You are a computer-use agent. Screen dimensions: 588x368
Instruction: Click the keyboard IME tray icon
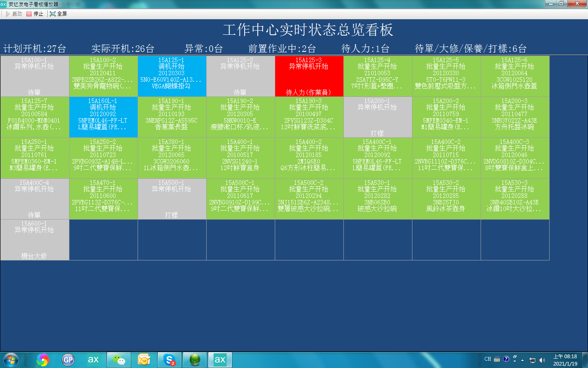[x=497, y=359]
